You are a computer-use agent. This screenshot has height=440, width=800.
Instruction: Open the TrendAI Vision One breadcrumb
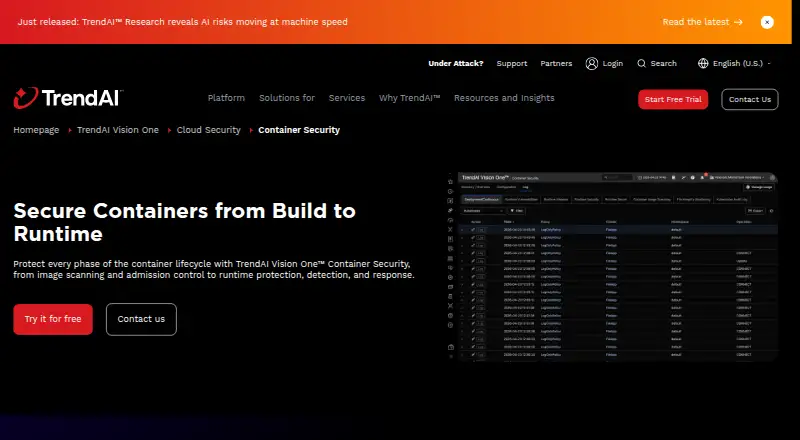[118, 130]
